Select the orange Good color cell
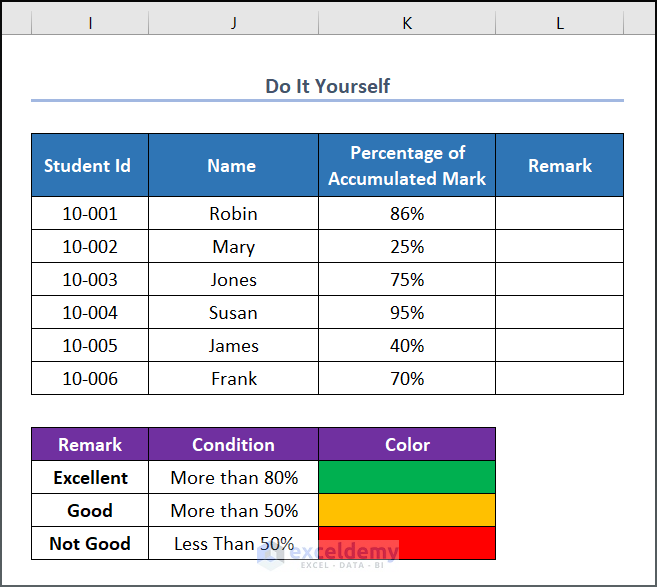 407,510
